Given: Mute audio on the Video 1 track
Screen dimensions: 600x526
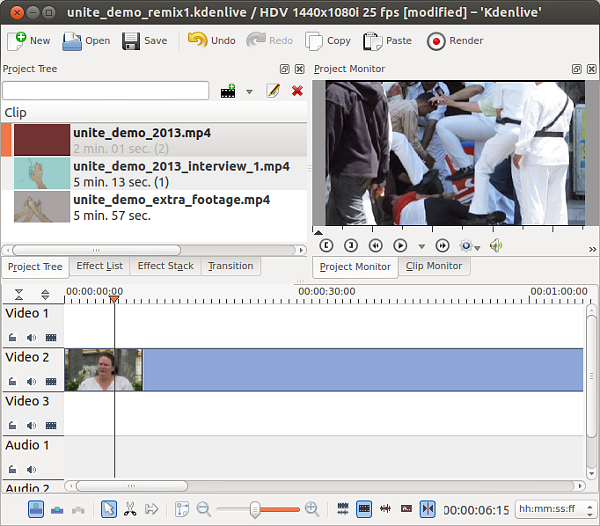Looking at the screenshot, I should [31, 337].
